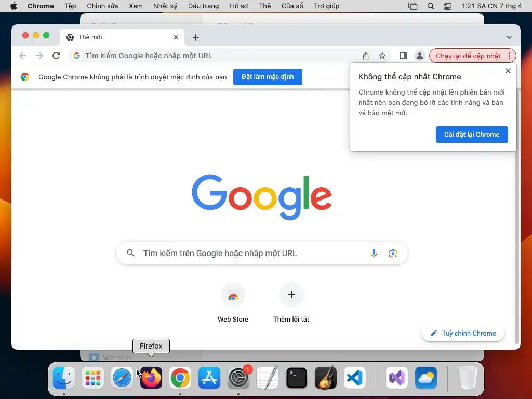The height and width of the screenshot is (399, 532).
Task: Click 'Tuỳ chỉnh Chrome' button
Action: (x=463, y=333)
